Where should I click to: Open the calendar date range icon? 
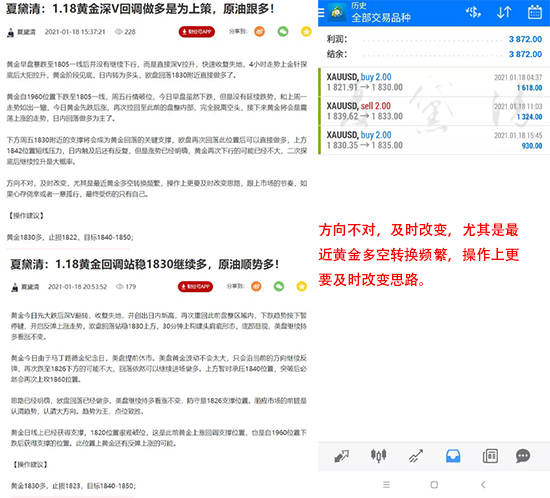pyautogui.click(x=535, y=12)
